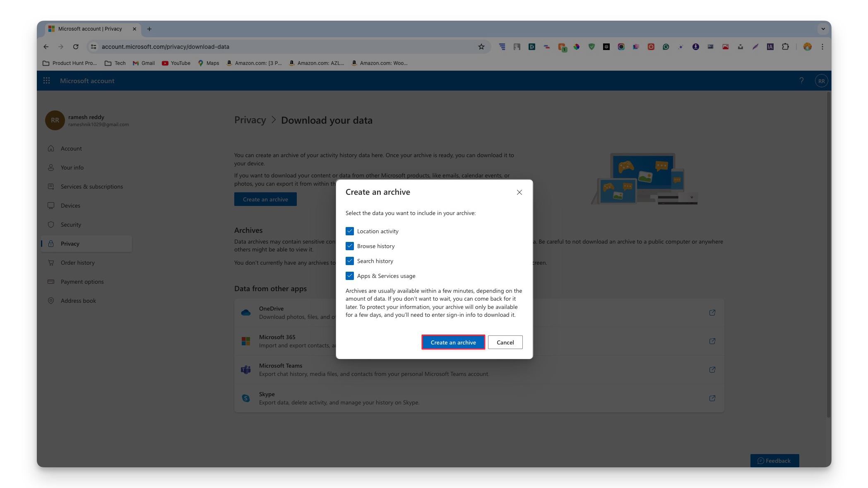
Task: Bookmark this page with the star icon
Action: pos(481,47)
